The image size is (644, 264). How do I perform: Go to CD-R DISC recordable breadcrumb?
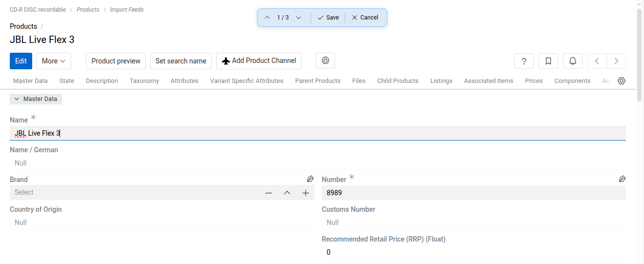pos(38,10)
